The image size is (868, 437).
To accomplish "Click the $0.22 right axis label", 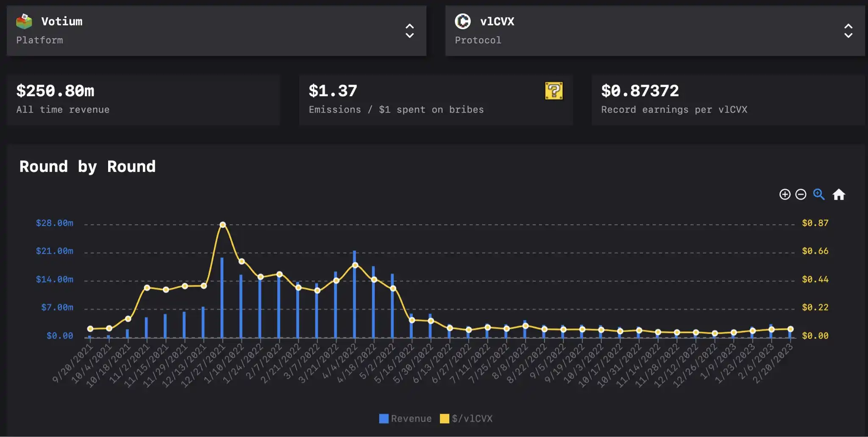I will pyautogui.click(x=815, y=307).
